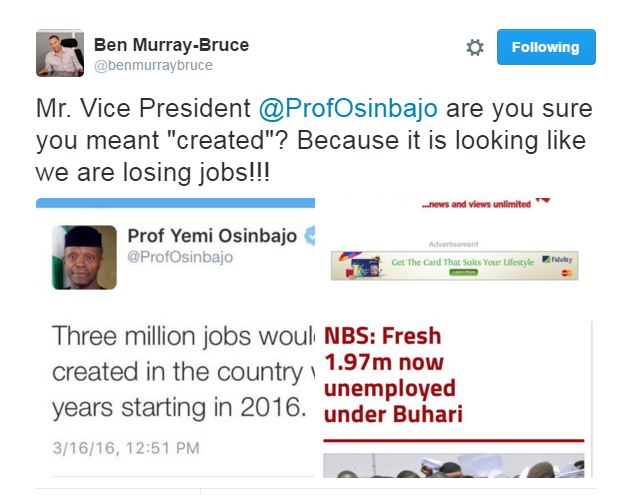
Task: Follow the @ProfOsinbajo mention in tweet text
Action: [348, 108]
